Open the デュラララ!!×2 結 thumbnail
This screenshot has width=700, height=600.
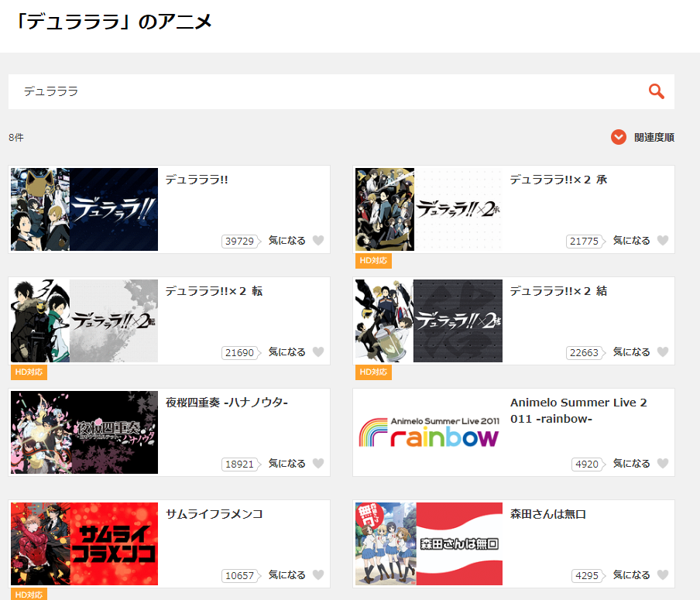tap(429, 321)
